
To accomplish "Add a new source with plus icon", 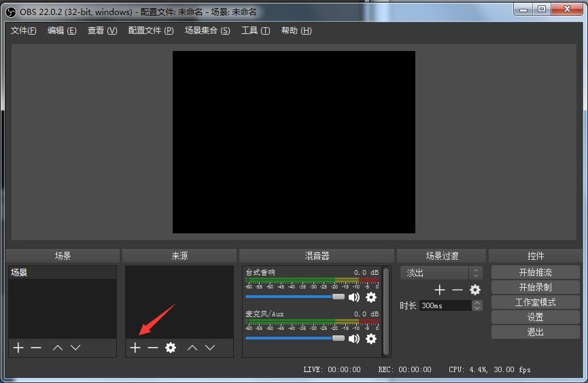I will click(135, 348).
